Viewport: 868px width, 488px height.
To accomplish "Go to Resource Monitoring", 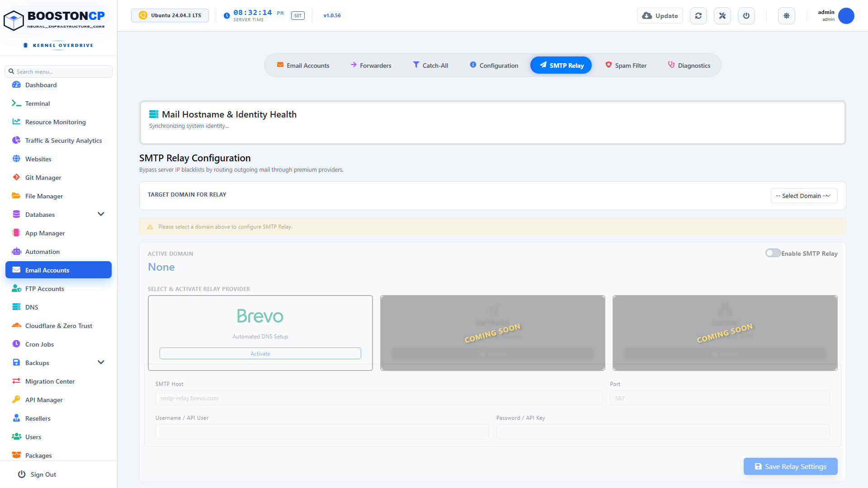I will coord(59,122).
